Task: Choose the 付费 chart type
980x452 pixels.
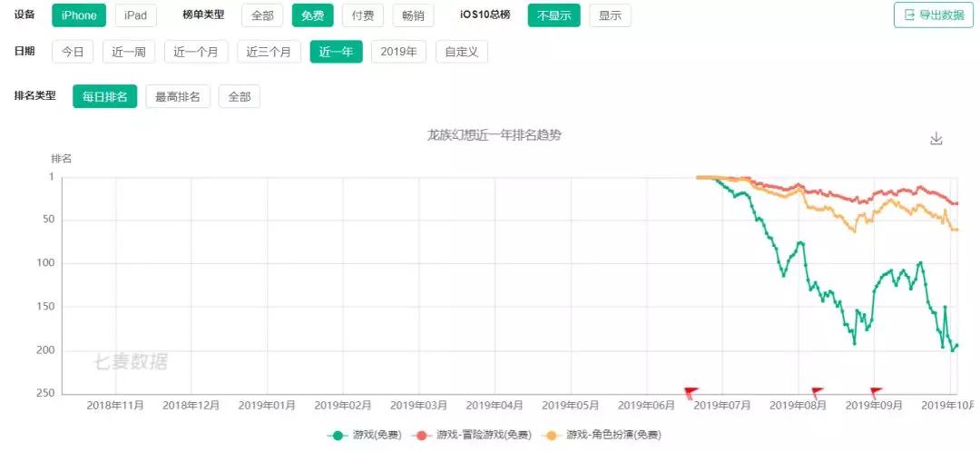Action: [363, 15]
